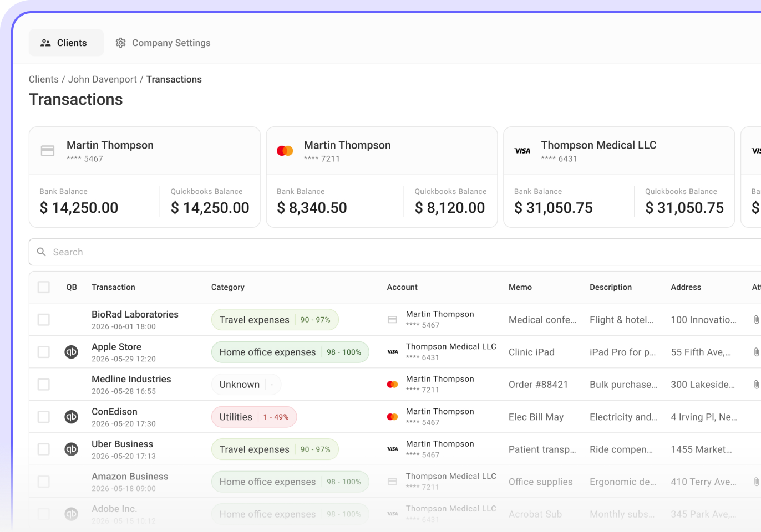This screenshot has height=532, width=761.
Task: Click the Memo column header
Action: click(520, 287)
